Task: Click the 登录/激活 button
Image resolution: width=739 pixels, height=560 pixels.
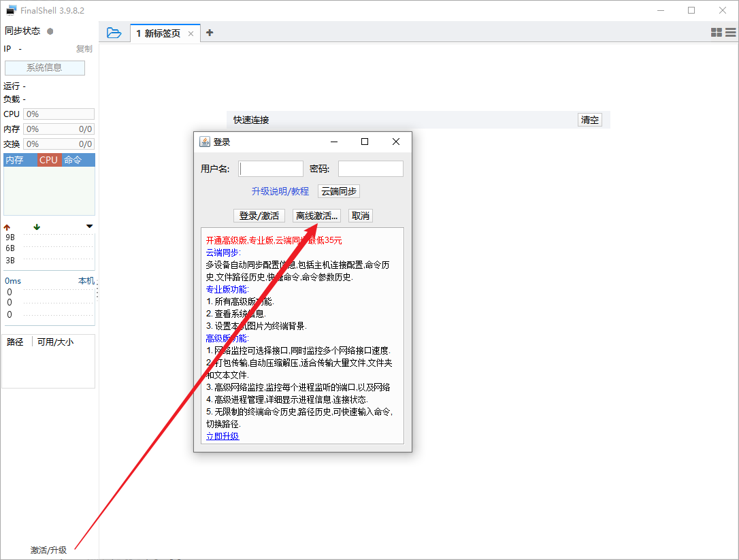Action: point(259,216)
